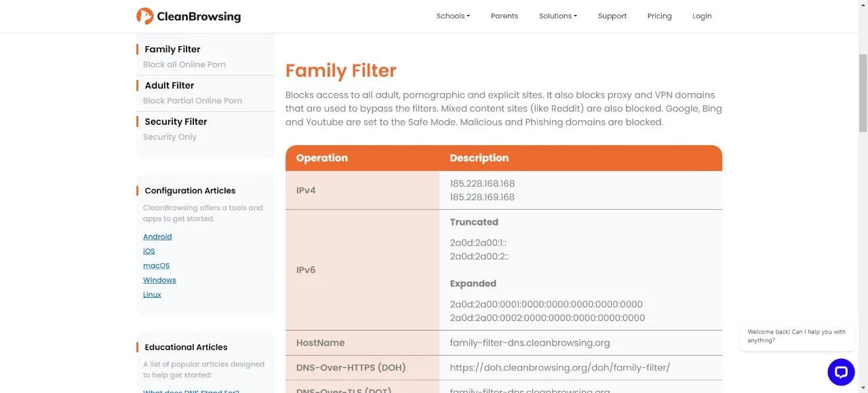Select Family Filter in the sidebar
Viewport: 868px width, 393px height.
[172, 49]
